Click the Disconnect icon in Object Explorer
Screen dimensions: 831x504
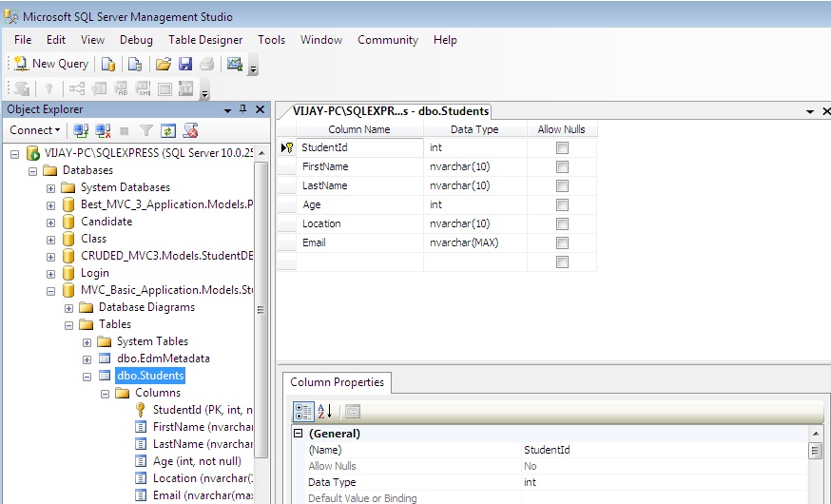point(104,130)
